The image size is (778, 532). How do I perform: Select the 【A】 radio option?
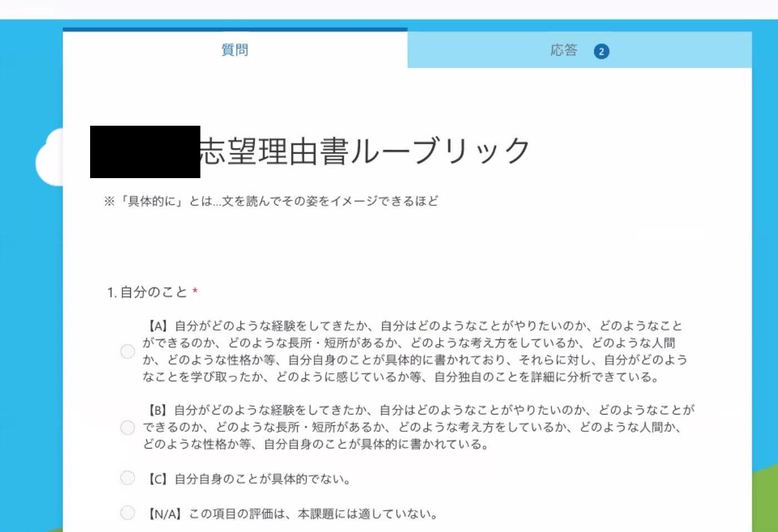coord(127,352)
